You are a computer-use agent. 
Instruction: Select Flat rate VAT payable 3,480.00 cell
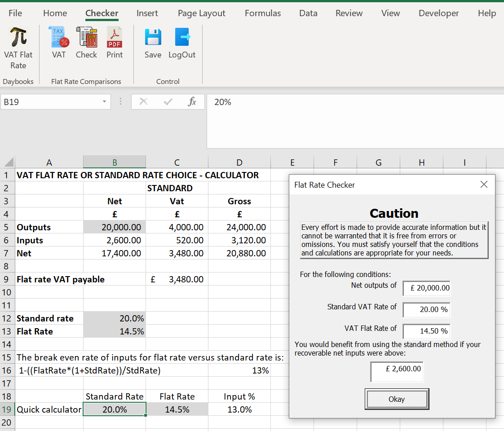pos(177,279)
